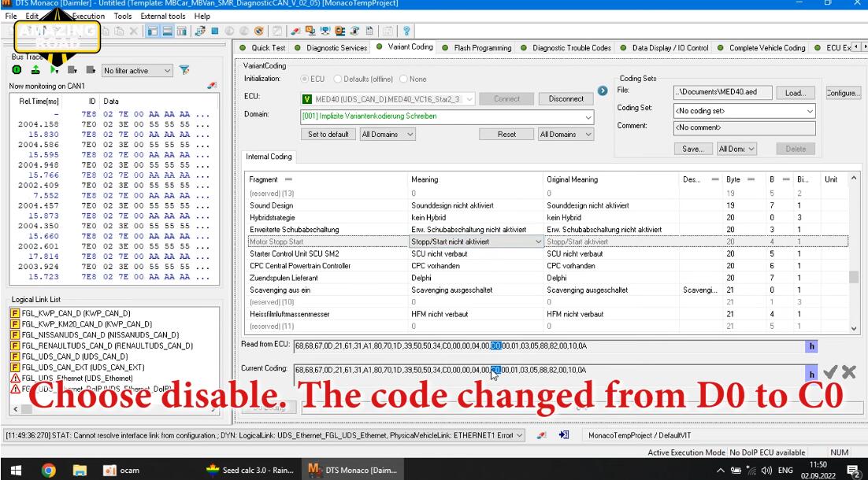
Task: Click the bus trace export upload icon
Action: tap(35, 70)
